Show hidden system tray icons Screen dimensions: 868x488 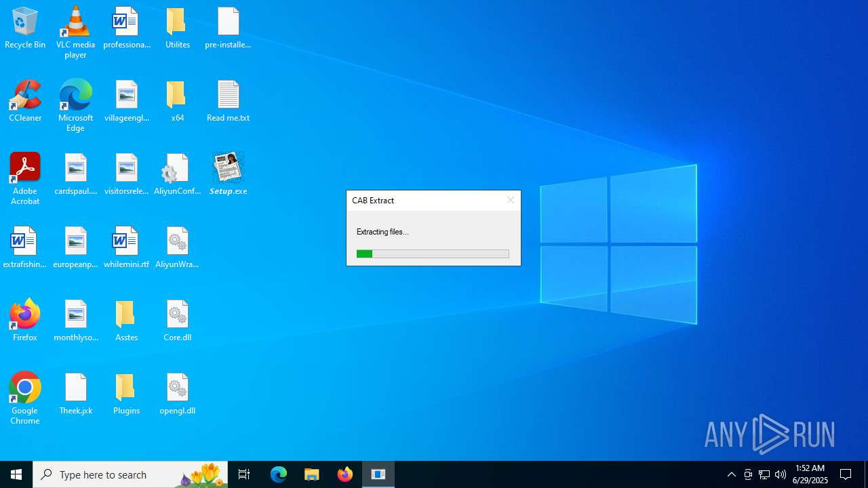point(732,474)
